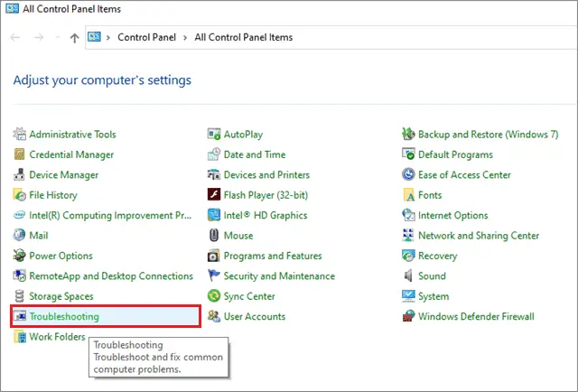
Task: Click the Devices and Printers icon
Action: coord(214,174)
